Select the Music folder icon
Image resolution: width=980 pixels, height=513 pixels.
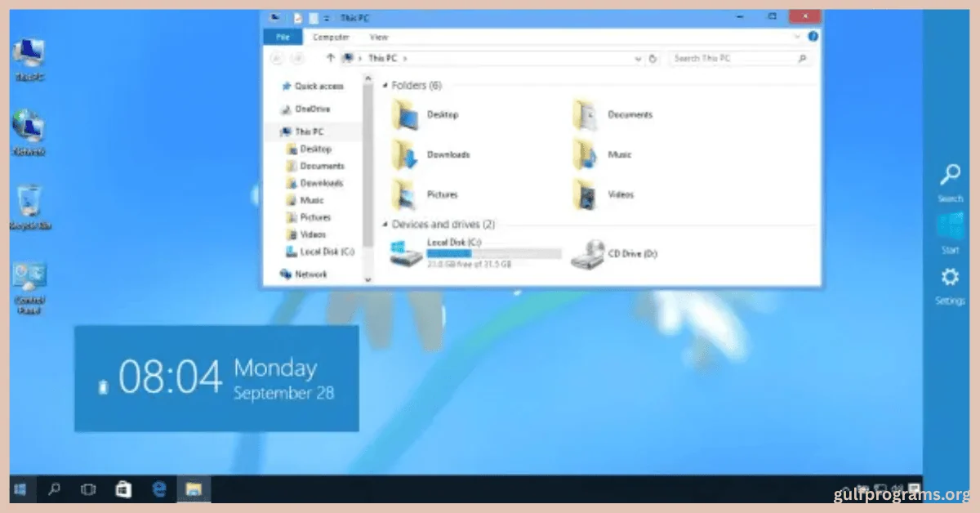(586, 154)
